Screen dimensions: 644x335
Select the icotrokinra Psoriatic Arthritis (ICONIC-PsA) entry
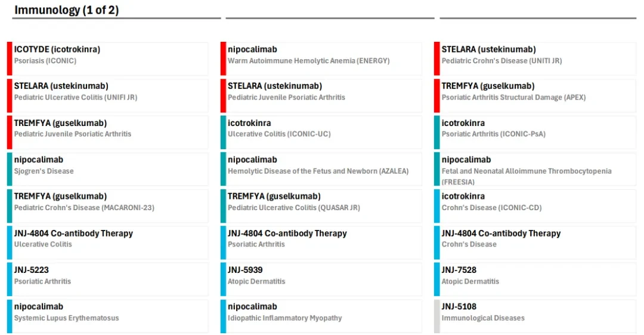(x=535, y=132)
